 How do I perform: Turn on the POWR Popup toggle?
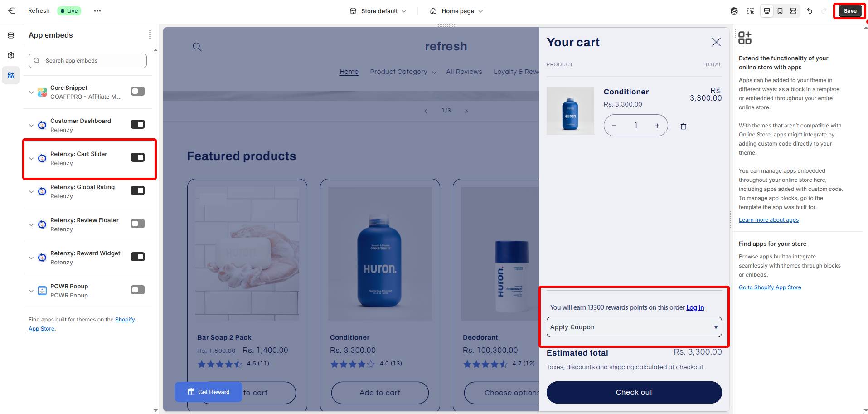(138, 290)
